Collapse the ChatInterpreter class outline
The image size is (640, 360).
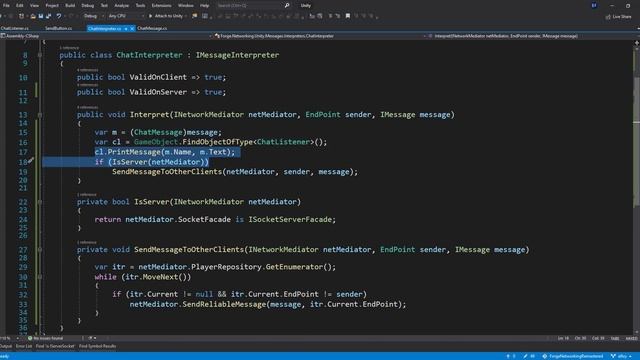tap(40, 55)
